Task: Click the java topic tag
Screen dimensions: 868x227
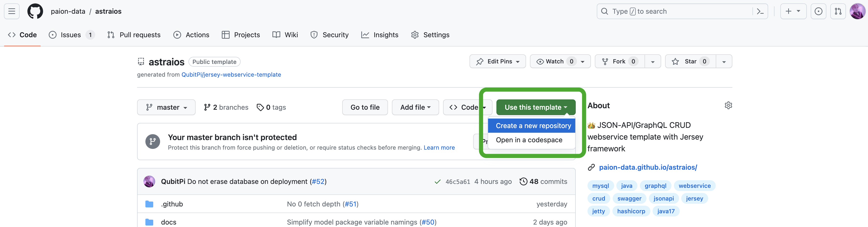Action: [x=626, y=186]
